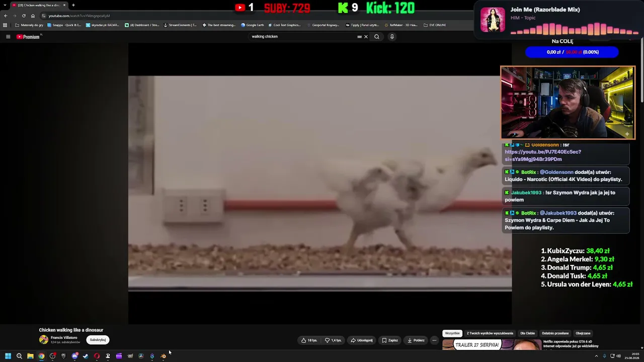Screen dimensions: 644x362
Task: Open the skyradar.pl RADAR bookmark
Action: pos(103,25)
